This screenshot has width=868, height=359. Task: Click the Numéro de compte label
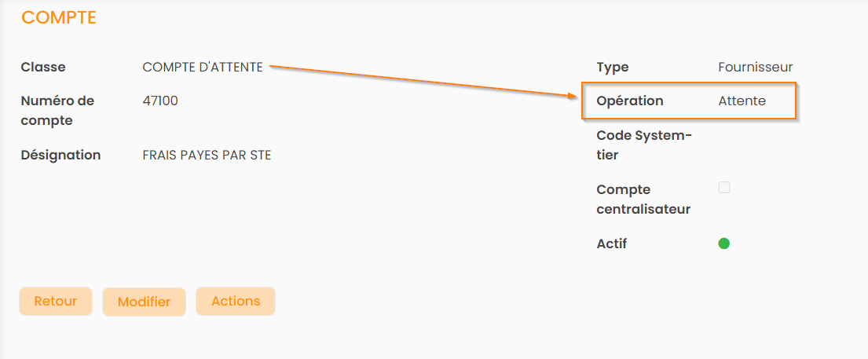point(57,111)
